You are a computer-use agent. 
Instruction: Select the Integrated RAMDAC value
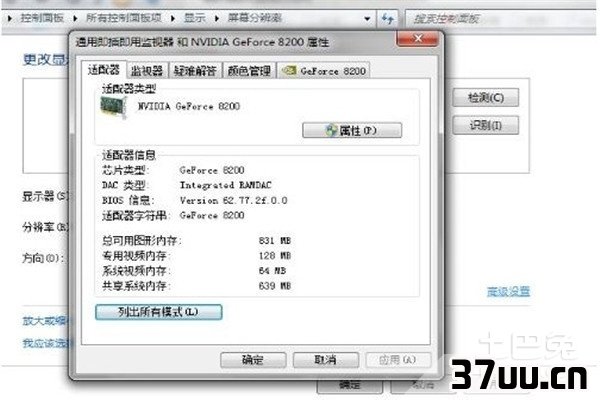tap(225, 185)
